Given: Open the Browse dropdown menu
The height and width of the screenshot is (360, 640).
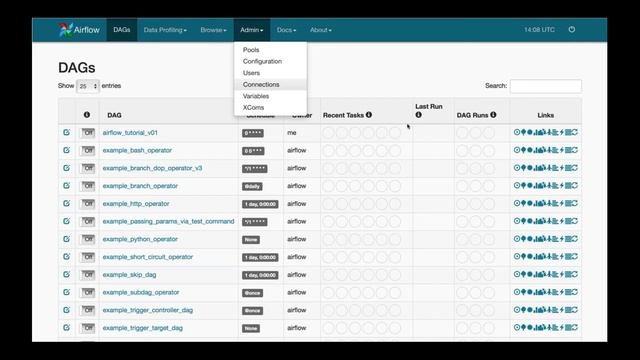Looking at the screenshot, I should pyautogui.click(x=213, y=30).
